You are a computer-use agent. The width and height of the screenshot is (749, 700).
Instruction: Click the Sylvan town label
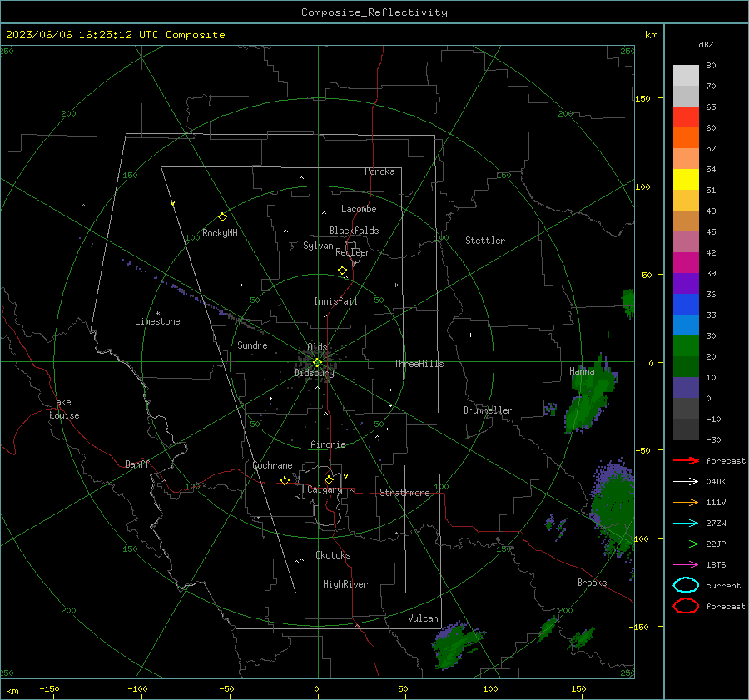318,246
